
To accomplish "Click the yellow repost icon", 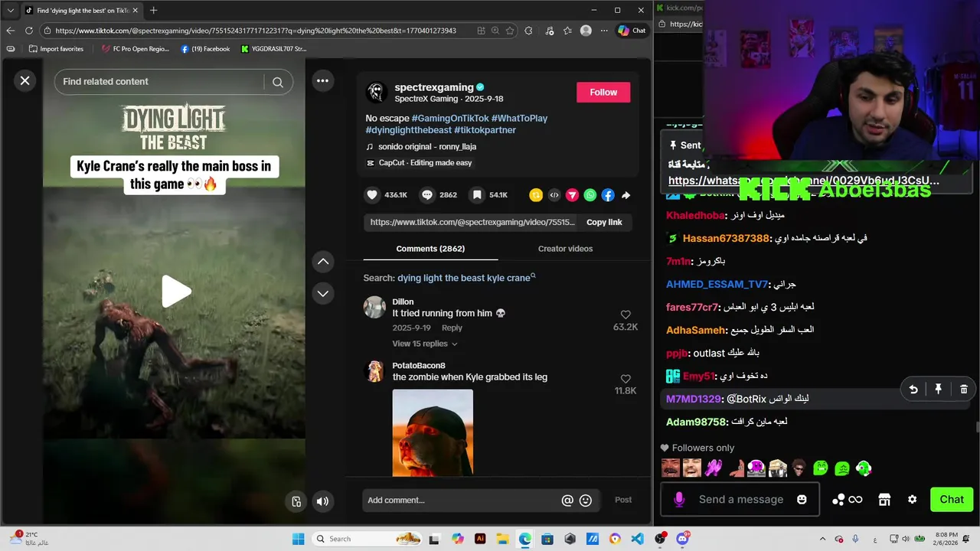I will (536, 195).
